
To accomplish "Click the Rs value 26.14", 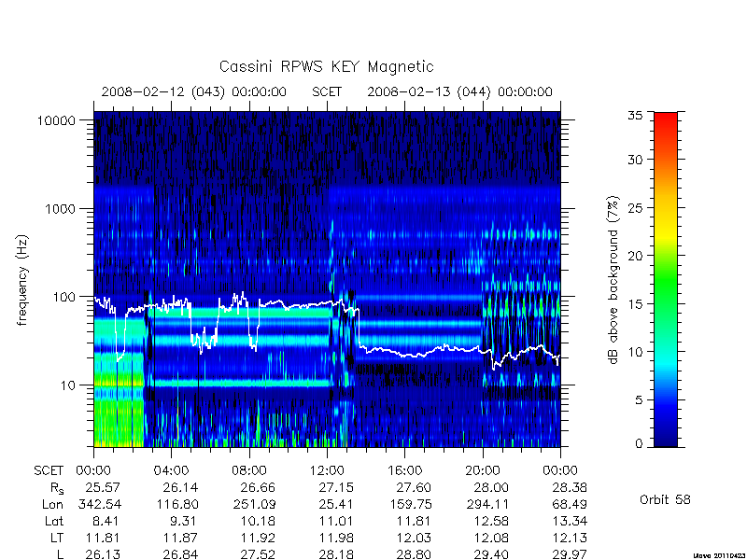I will 180,487.
